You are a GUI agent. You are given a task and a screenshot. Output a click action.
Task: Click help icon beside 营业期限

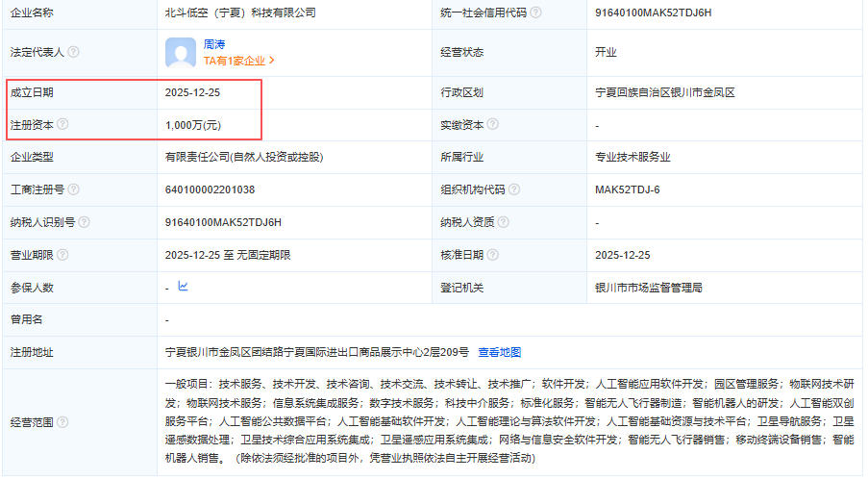point(62,255)
